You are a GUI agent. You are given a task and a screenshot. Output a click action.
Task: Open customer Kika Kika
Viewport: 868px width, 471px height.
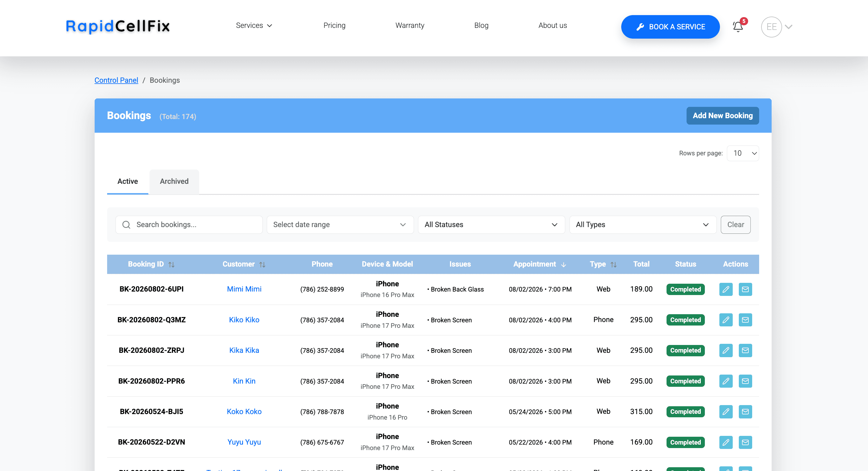244,350
